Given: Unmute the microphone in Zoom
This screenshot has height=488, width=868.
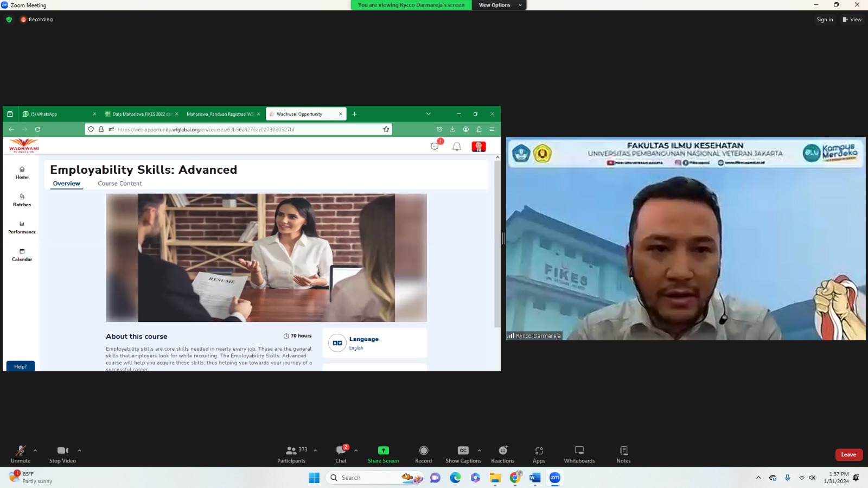Looking at the screenshot, I should pyautogui.click(x=21, y=454).
